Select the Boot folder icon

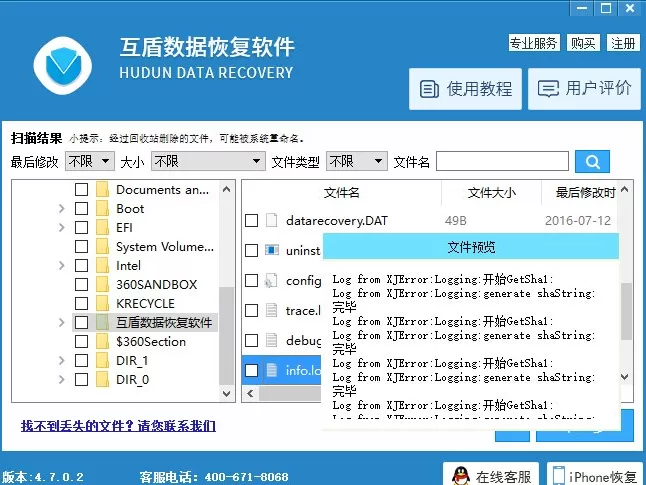click(x=102, y=209)
